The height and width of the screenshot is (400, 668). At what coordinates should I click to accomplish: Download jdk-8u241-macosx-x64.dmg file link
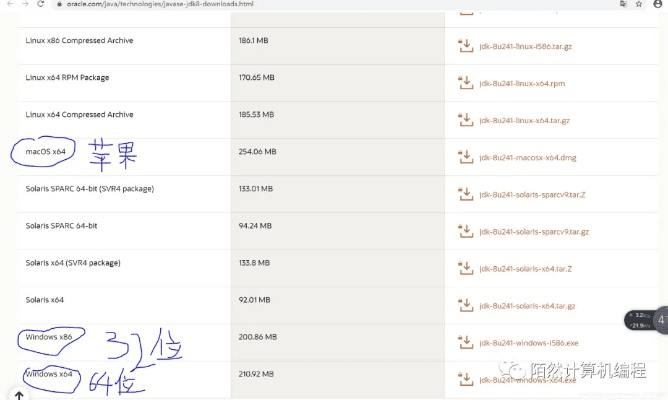(x=526, y=158)
